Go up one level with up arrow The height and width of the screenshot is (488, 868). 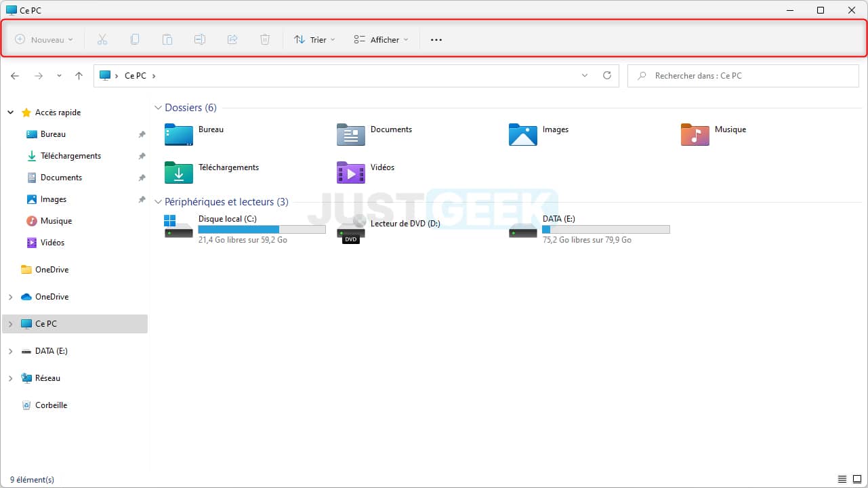79,76
